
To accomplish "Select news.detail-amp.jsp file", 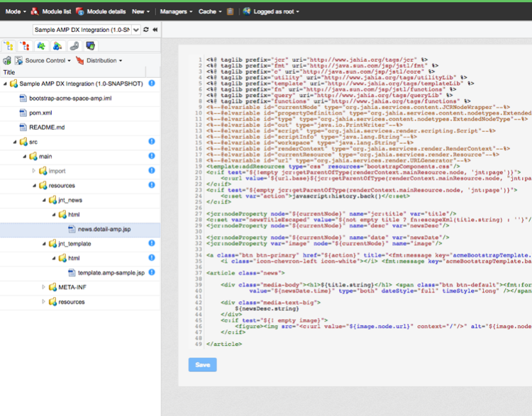I will point(104,230).
